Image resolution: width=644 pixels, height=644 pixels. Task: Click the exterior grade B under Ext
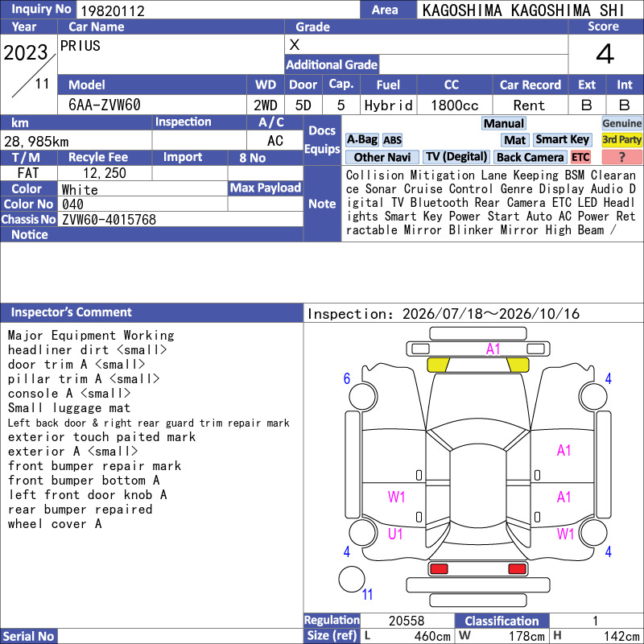(587, 105)
